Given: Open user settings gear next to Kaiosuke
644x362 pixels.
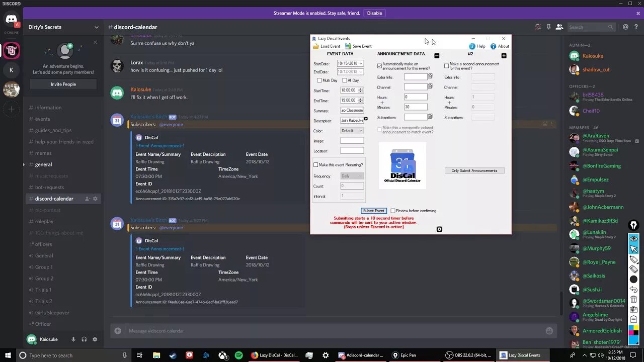Looking at the screenshot, I should [x=95, y=339].
